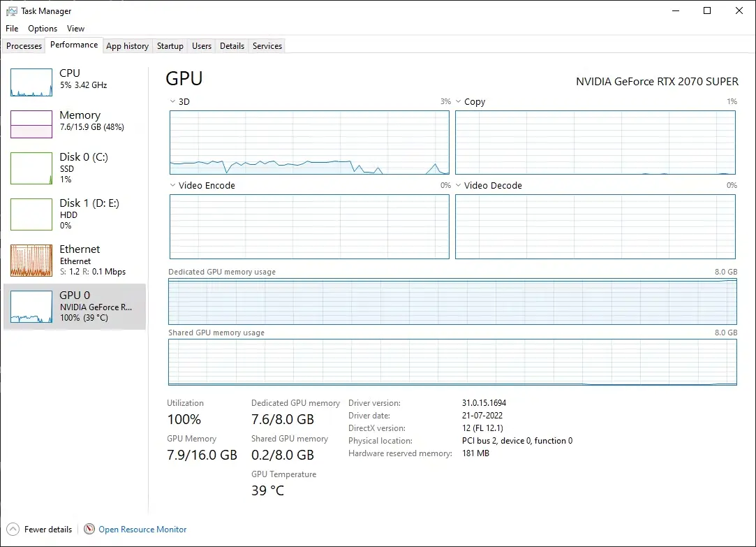
Task: Click the Shared GPU memory 0.2/8.0 GB value
Action: (x=283, y=455)
